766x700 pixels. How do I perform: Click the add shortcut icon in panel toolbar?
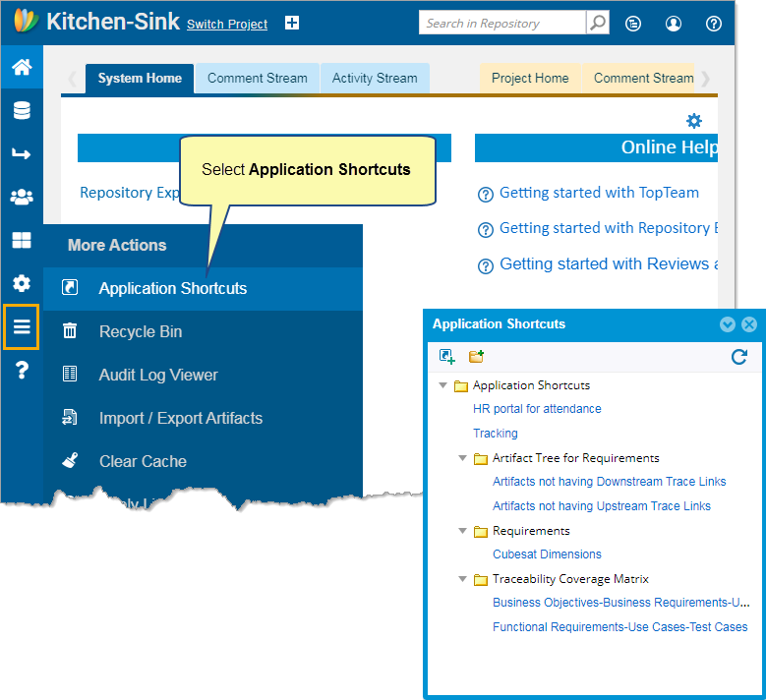click(447, 357)
